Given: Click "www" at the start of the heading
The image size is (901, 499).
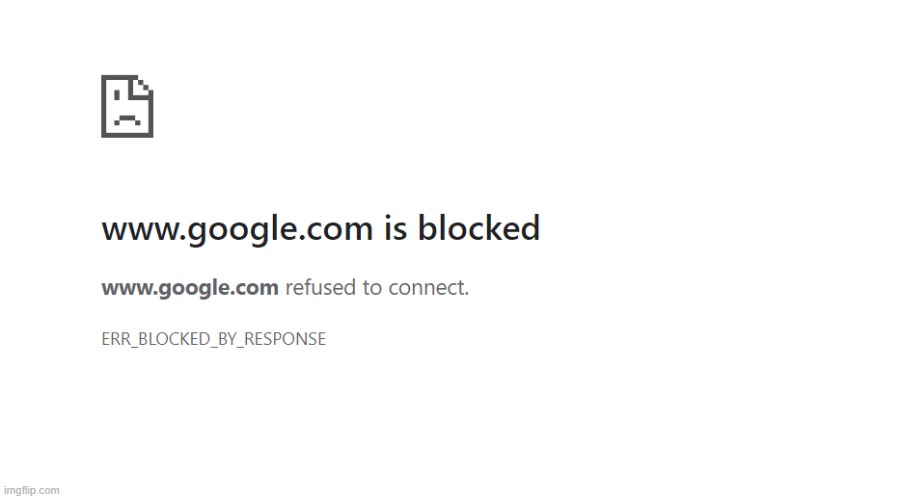Looking at the screenshot, I should (132, 229).
